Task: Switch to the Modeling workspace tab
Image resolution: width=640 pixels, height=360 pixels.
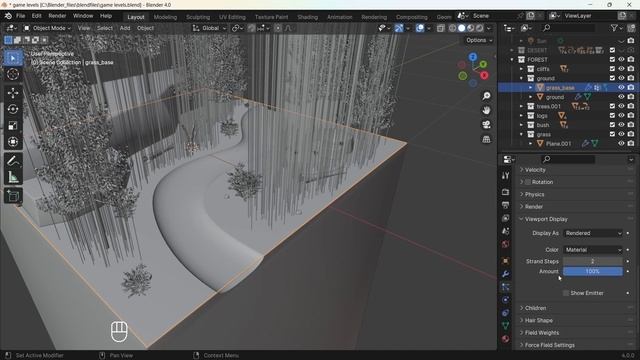Action: click(165, 17)
